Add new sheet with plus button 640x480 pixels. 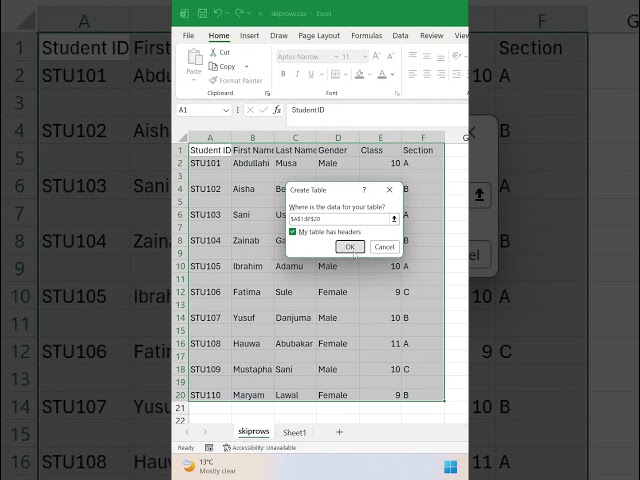[339, 432]
